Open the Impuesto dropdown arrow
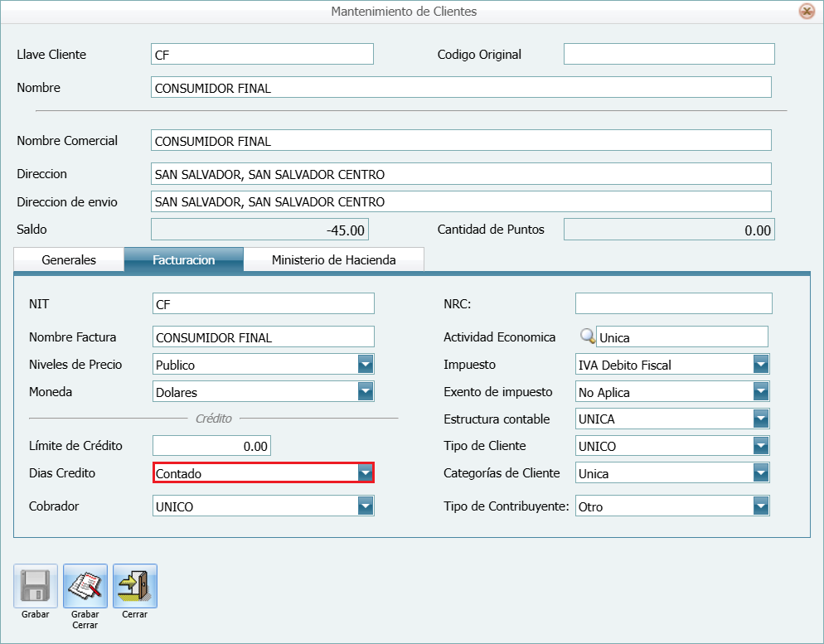Screen dimensions: 824x644 tap(760, 364)
